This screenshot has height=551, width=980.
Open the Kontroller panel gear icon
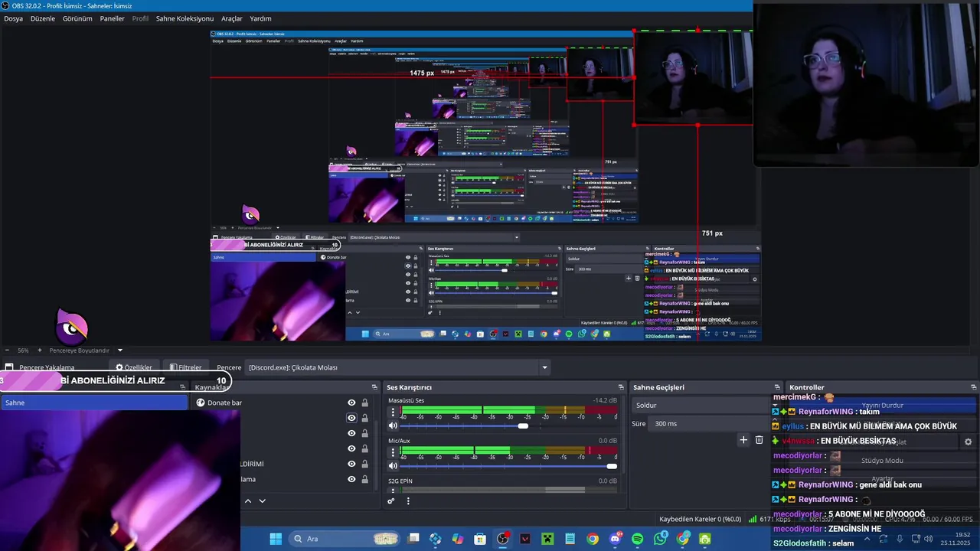click(x=968, y=442)
